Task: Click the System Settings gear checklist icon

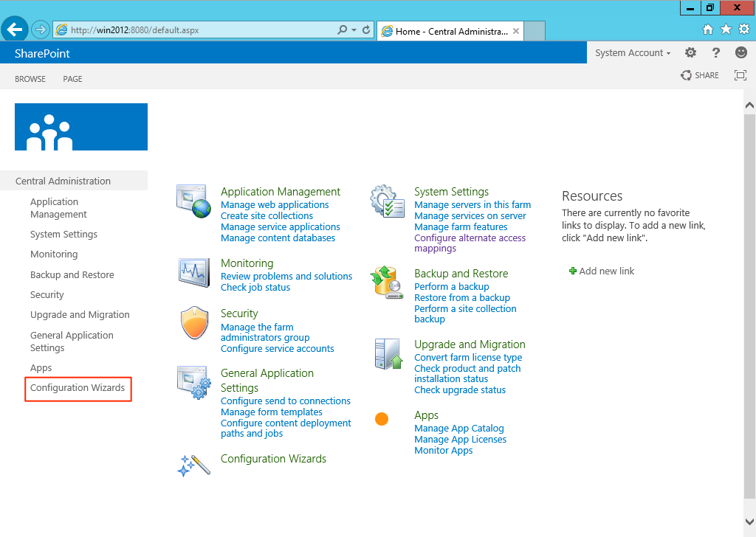Action: coord(387,201)
